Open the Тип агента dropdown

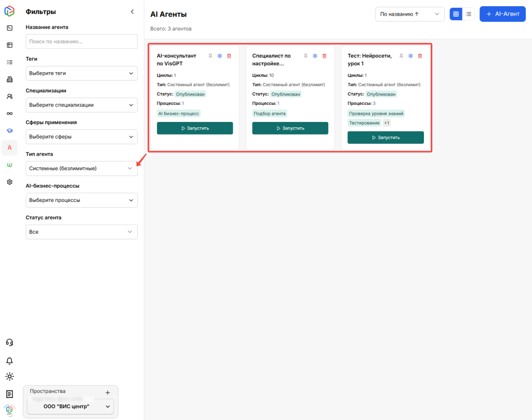82,168
